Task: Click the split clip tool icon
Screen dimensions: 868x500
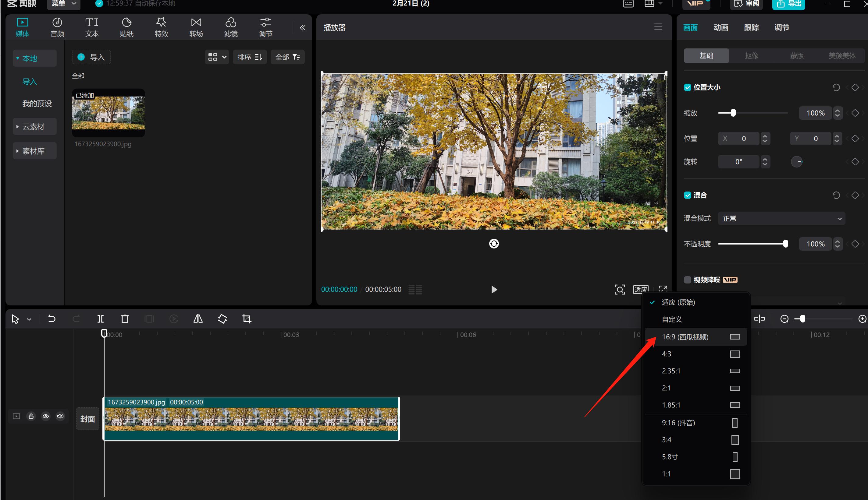Action: point(100,319)
